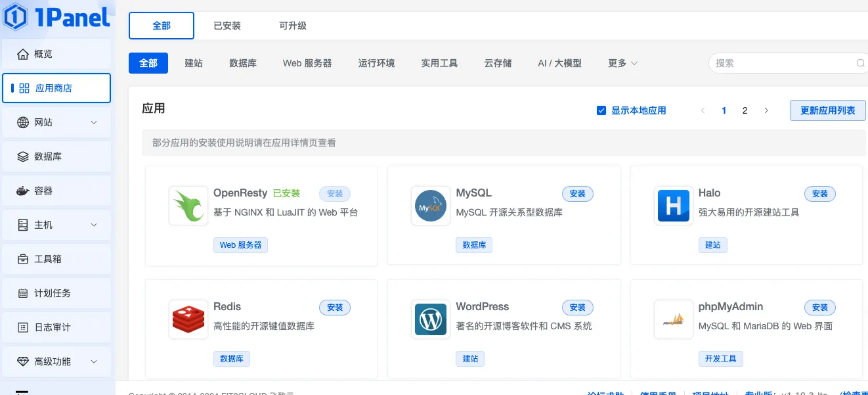Image resolution: width=868 pixels, height=395 pixels.
Task: Install WordPress with 安装 button
Action: pos(578,308)
